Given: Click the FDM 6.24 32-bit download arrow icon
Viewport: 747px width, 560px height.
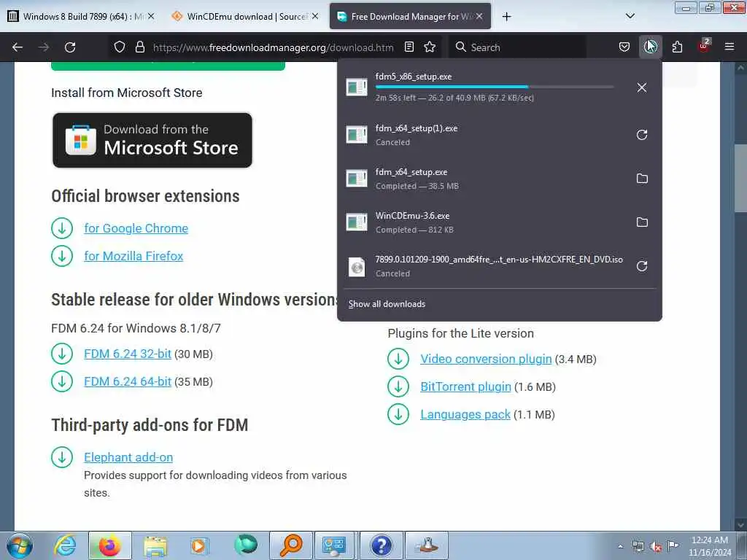Looking at the screenshot, I should [62, 354].
